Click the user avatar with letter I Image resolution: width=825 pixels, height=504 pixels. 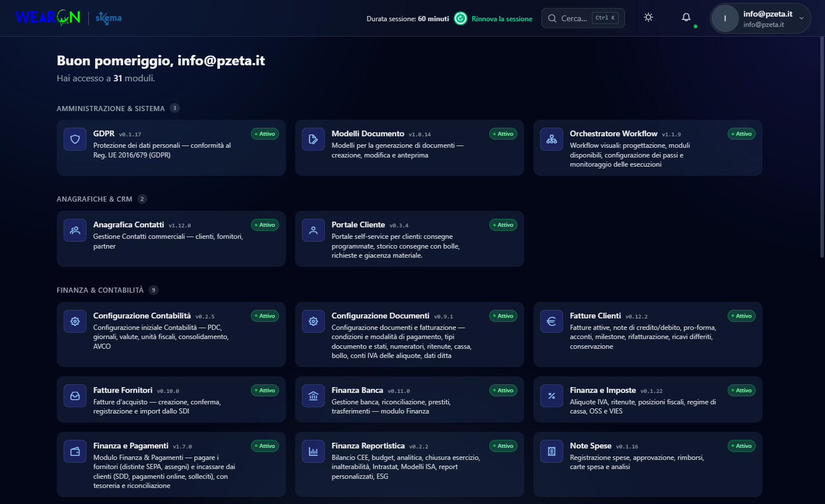coord(725,18)
